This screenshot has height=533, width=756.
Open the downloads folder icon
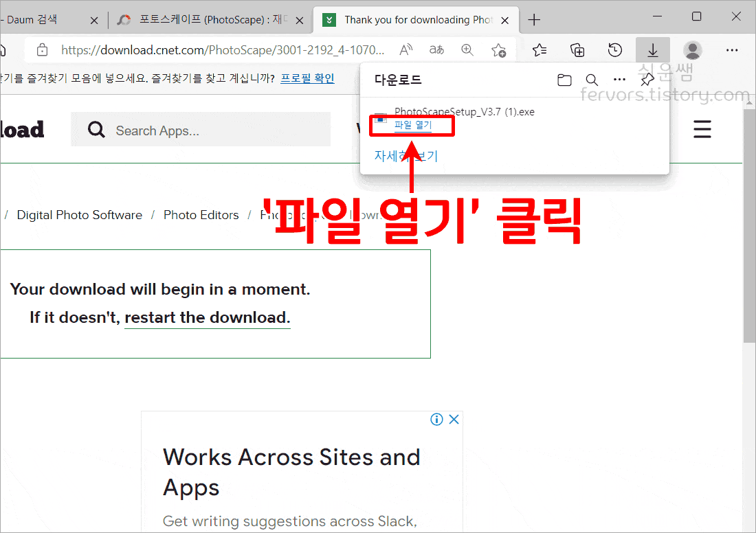point(564,80)
